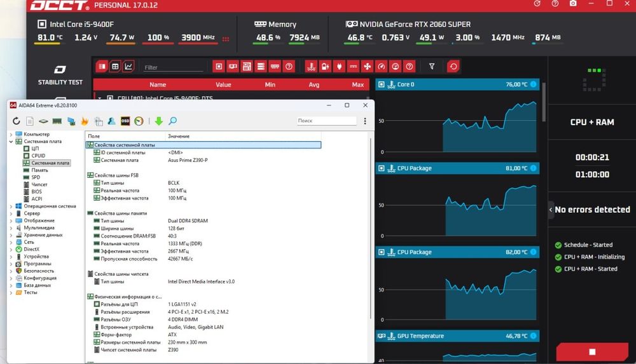Image resolution: width=636 pixels, height=364 pixels.
Task: Open AIDA64 user silhouette toolbar icon
Action: coord(111,121)
